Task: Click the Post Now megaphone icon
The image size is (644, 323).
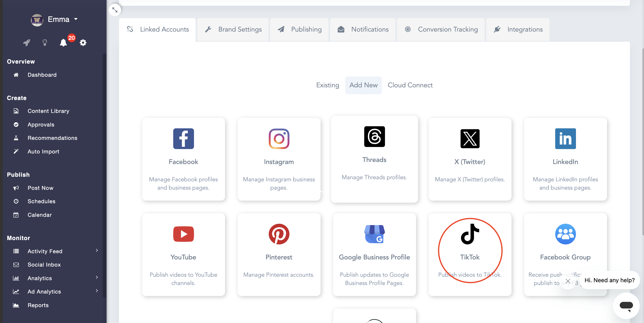Action: (16, 188)
